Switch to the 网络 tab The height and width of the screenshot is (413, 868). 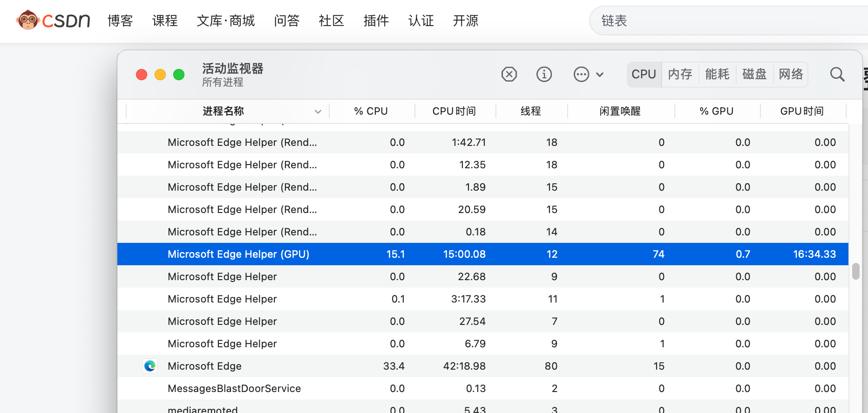(791, 74)
